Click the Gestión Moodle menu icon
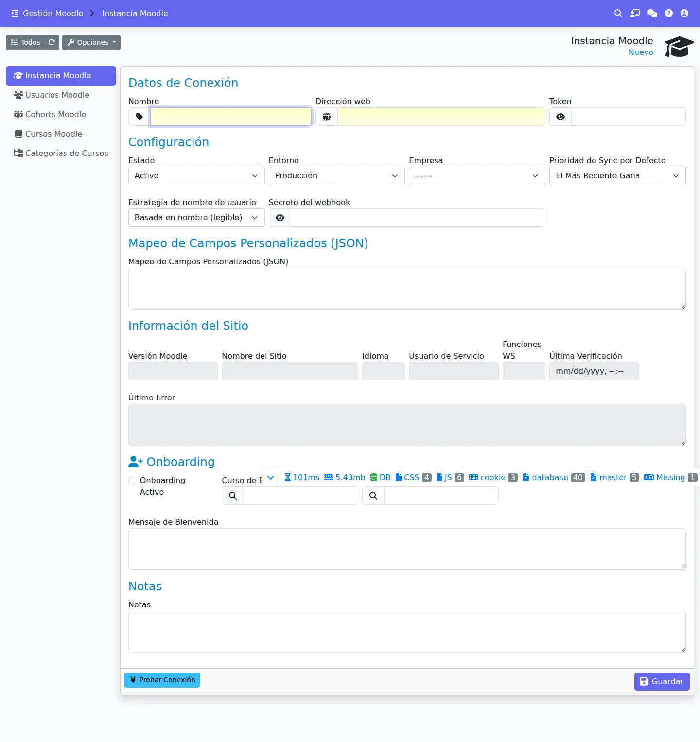This screenshot has width=700, height=742. (x=15, y=13)
